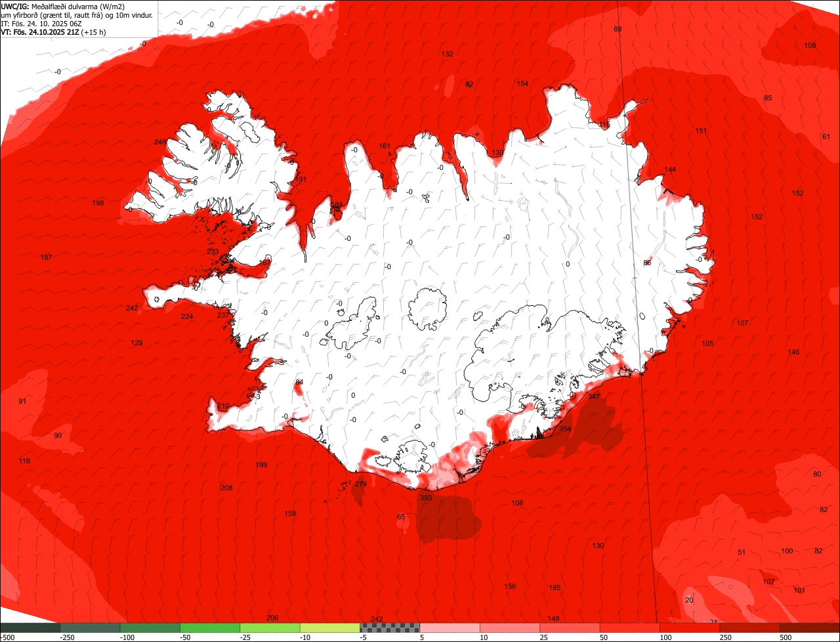The image size is (840, 642).
Task: Select the bright green swatch between -50 and -25
Action: [210, 628]
